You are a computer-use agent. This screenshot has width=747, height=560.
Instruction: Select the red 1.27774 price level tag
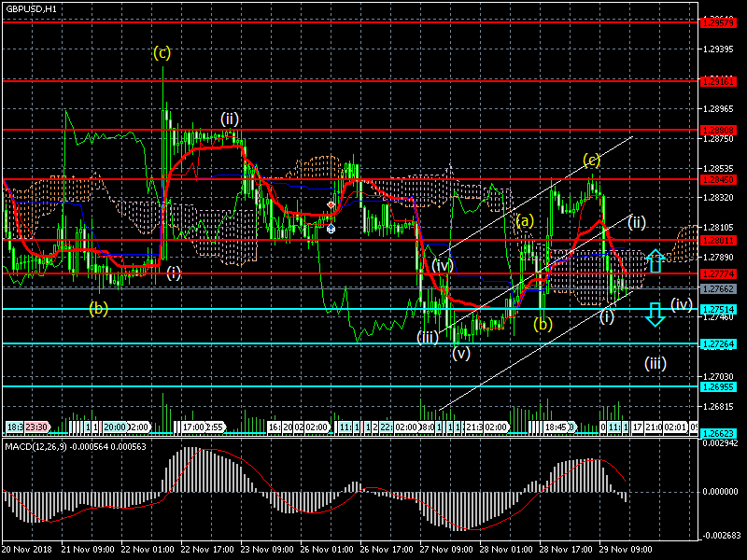click(x=721, y=273)
